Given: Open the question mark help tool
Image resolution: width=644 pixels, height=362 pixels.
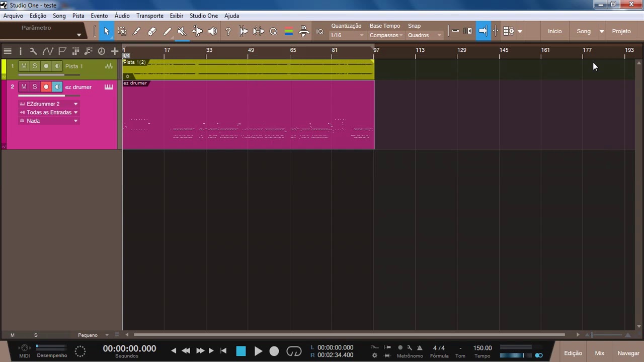Looking at the screenshot, I should (228, 31).
